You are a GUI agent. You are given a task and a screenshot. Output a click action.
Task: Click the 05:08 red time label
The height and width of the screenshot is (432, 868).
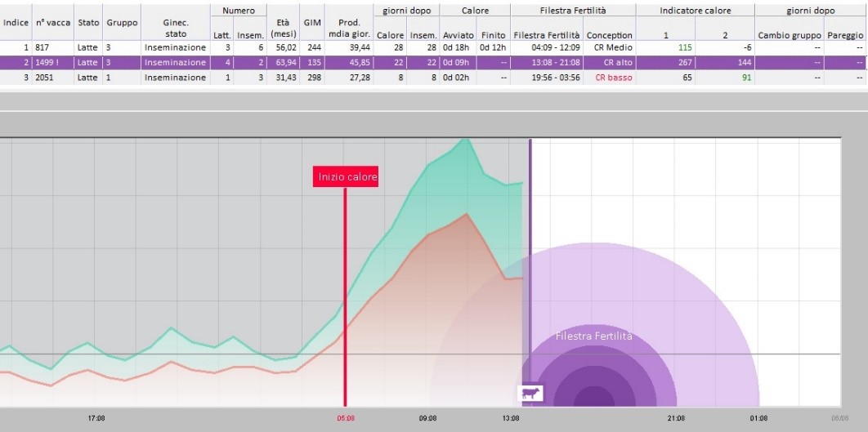[x=346, y=418]
